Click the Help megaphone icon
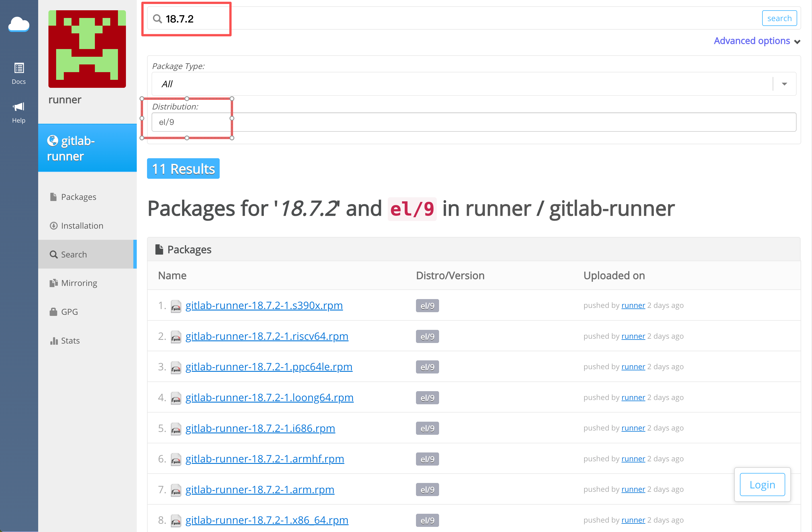This screenshot has height=532, width=812. [19, 107]
